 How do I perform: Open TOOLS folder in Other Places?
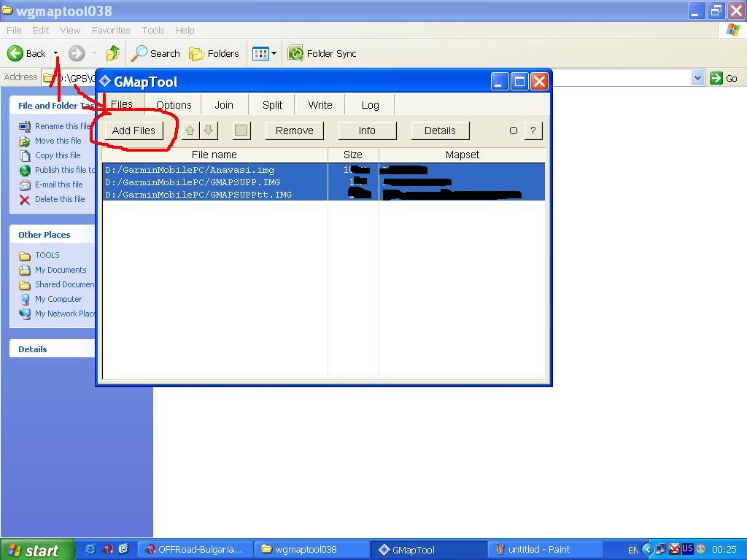[x=47, y=255]
